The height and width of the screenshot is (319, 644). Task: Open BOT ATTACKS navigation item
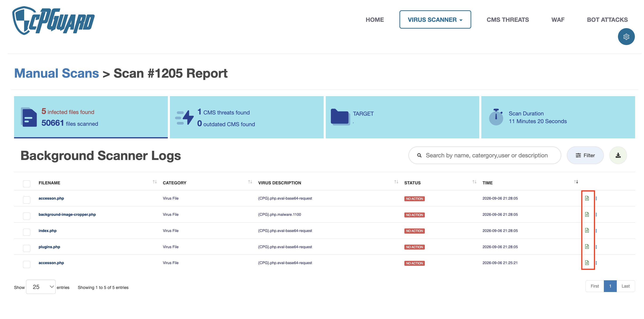tap(607, 20)
